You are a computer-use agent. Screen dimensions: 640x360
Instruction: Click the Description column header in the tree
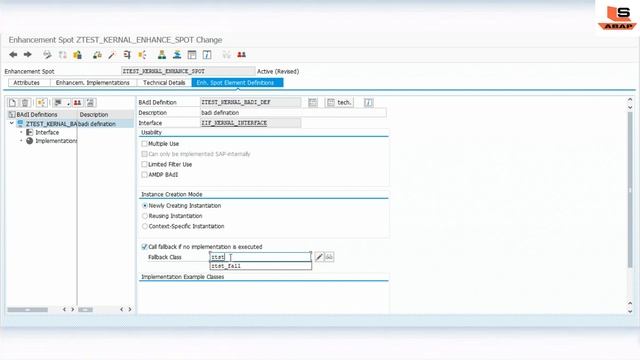105,115
